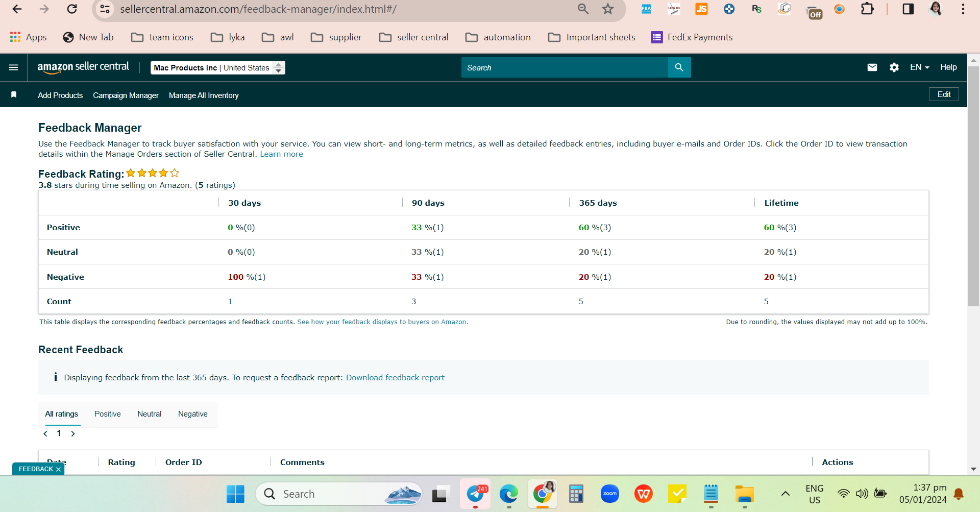The height and width of the screenshot is (512, 980).
Task: Open the orange JS extension icon
Action: point(701,9)
